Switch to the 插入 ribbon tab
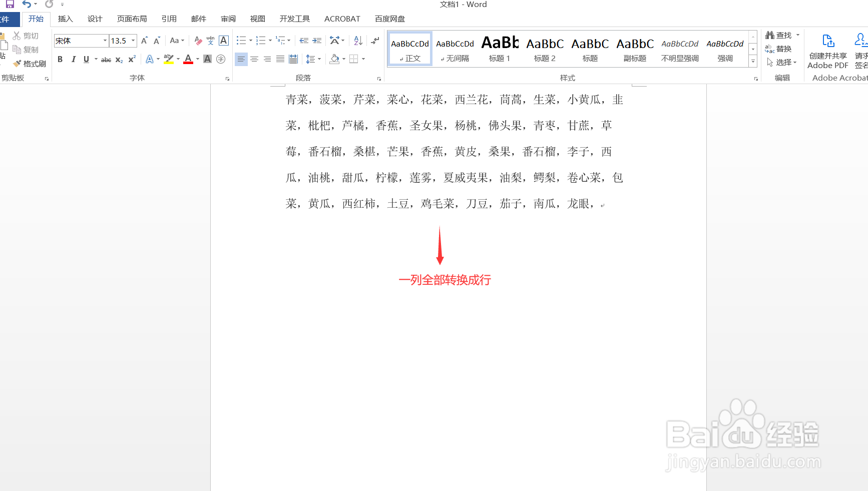The image size is (868, 491). point(65,19)
